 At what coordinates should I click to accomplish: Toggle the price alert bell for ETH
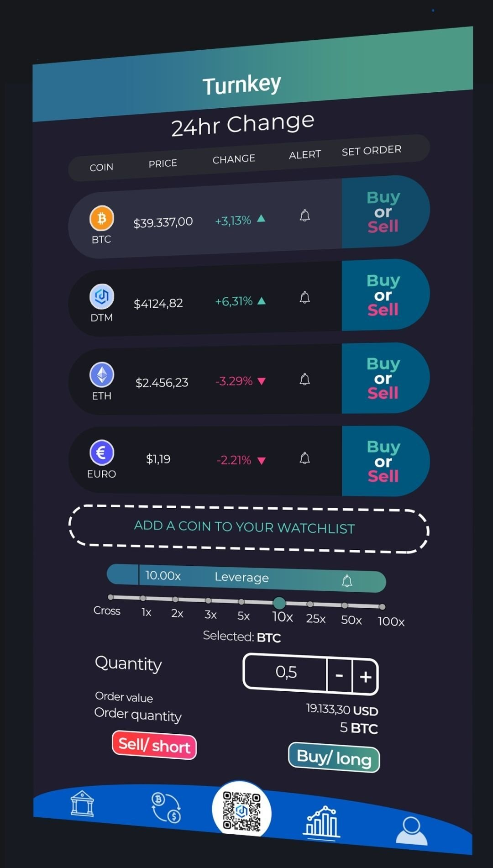(x=305, y=379)
